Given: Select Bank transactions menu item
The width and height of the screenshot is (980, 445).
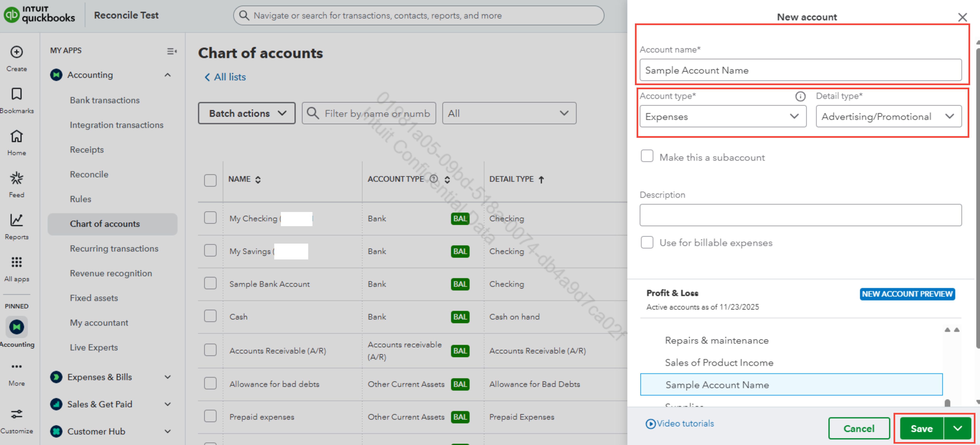Looking at the screenshot, I should (x=105, y=100).
